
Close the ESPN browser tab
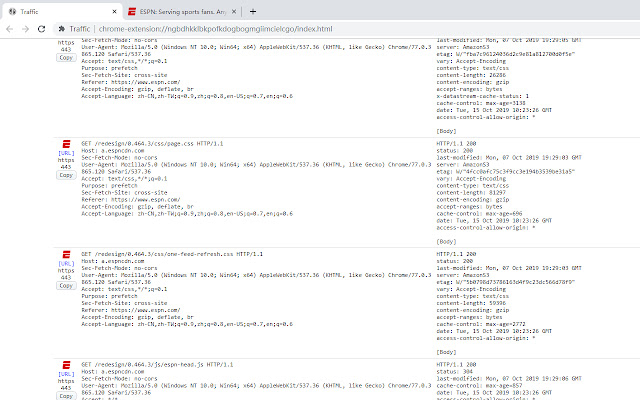(236, 11)
